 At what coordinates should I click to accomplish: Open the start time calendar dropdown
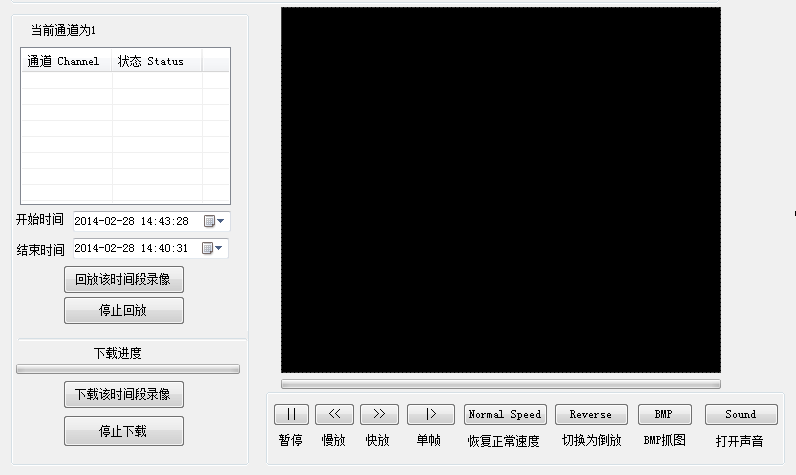(214, 221)
